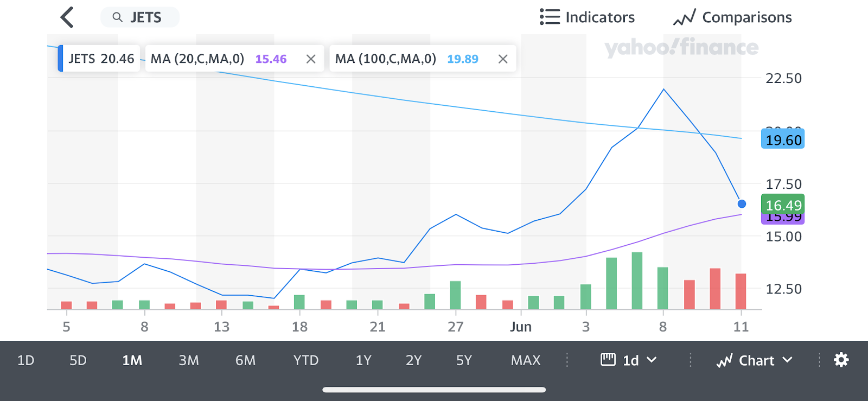Select the 1M time range

click(132, 360)
